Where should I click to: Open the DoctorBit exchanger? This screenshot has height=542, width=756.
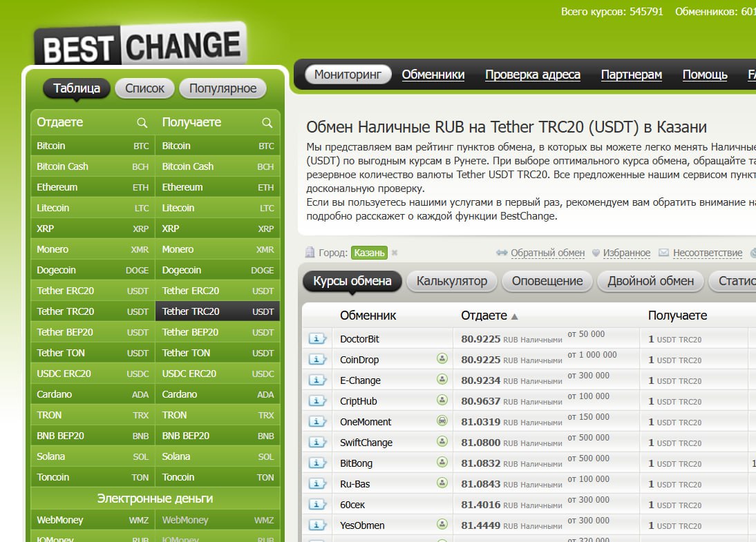[359, 339]
